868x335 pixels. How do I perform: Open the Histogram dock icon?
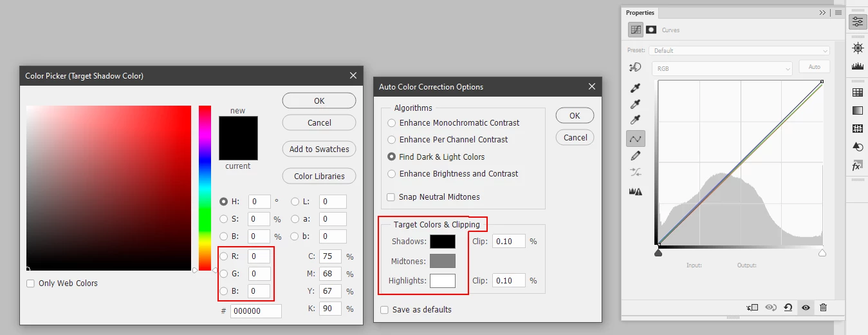tap(857, 66)
